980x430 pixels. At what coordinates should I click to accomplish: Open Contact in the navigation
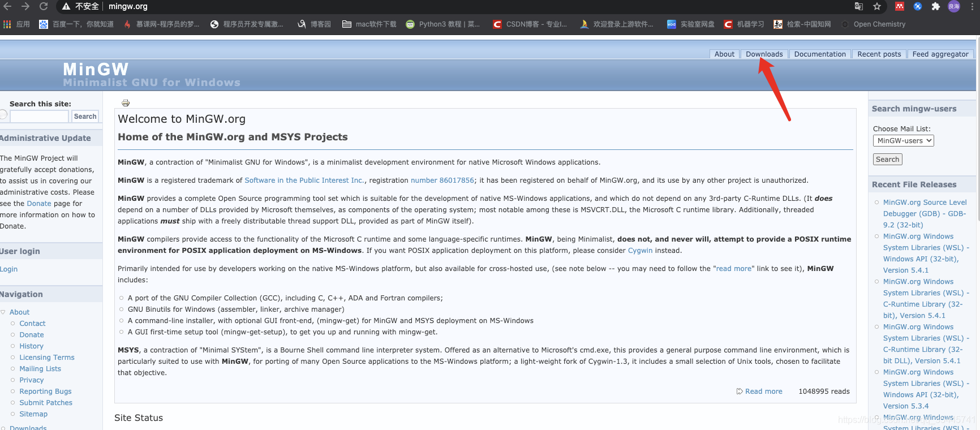32,324
